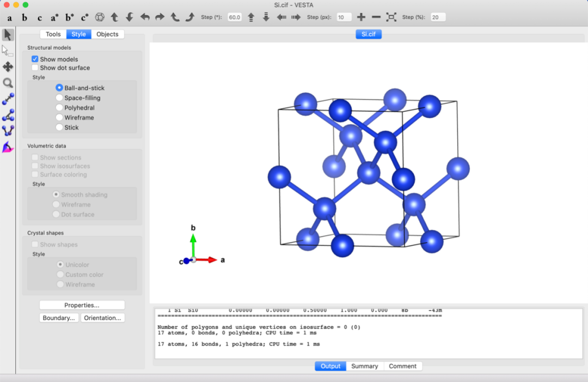Click the 'Number of polygons and unique vertices' line
This screenshot has width=588, height=382.
tap(259, 327)
